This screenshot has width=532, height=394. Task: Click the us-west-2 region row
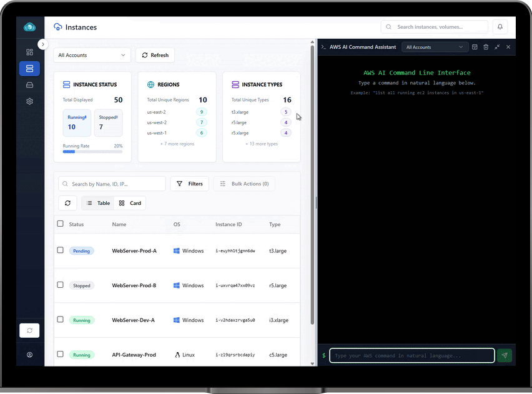point(177,122)
